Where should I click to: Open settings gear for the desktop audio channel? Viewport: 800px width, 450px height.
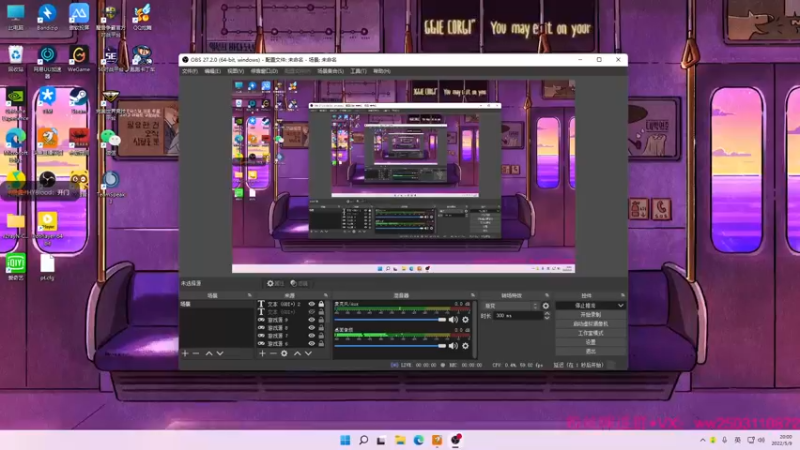(x=465, y=345)
